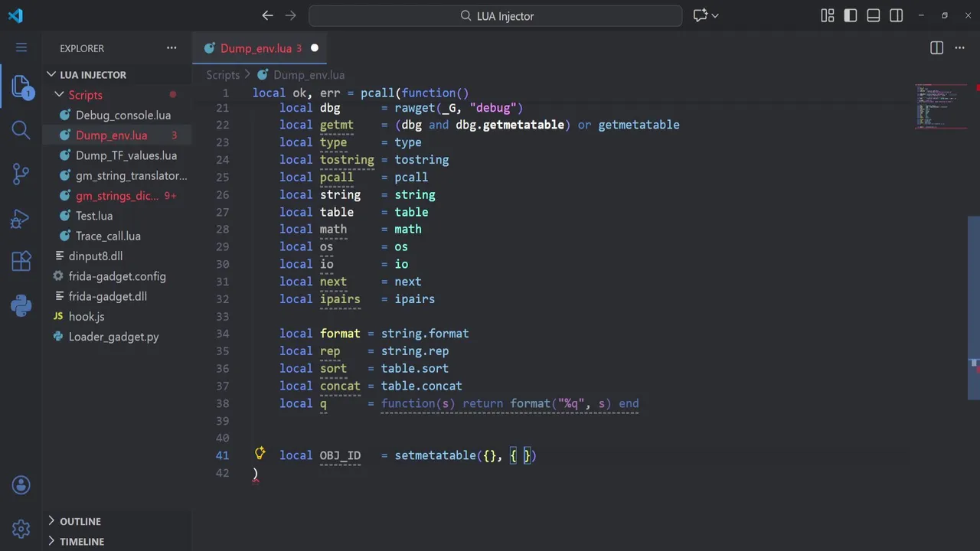Image resolution: width=980 pixels, height=551 pixels.
Task: Open the Python view in activity bar
Action: (x=21, y=306)
